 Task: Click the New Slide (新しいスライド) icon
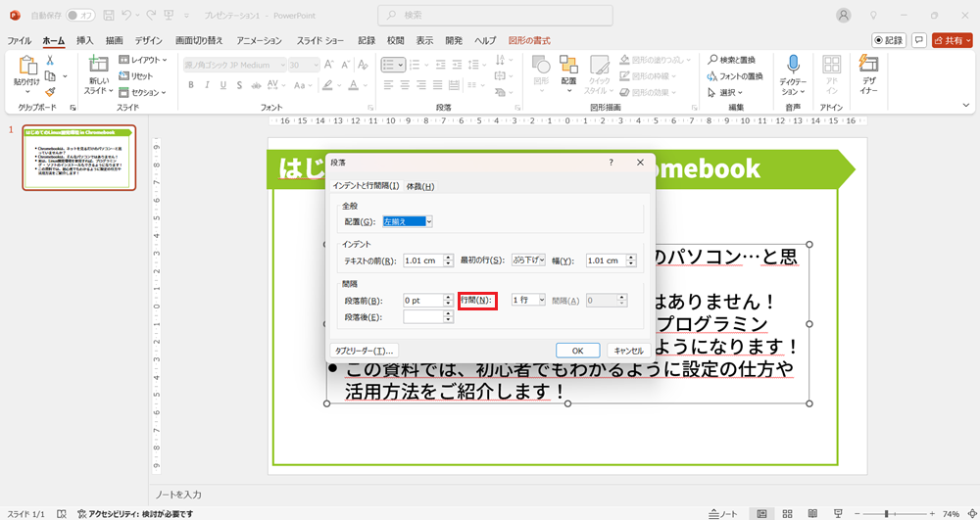coord(98,65)
